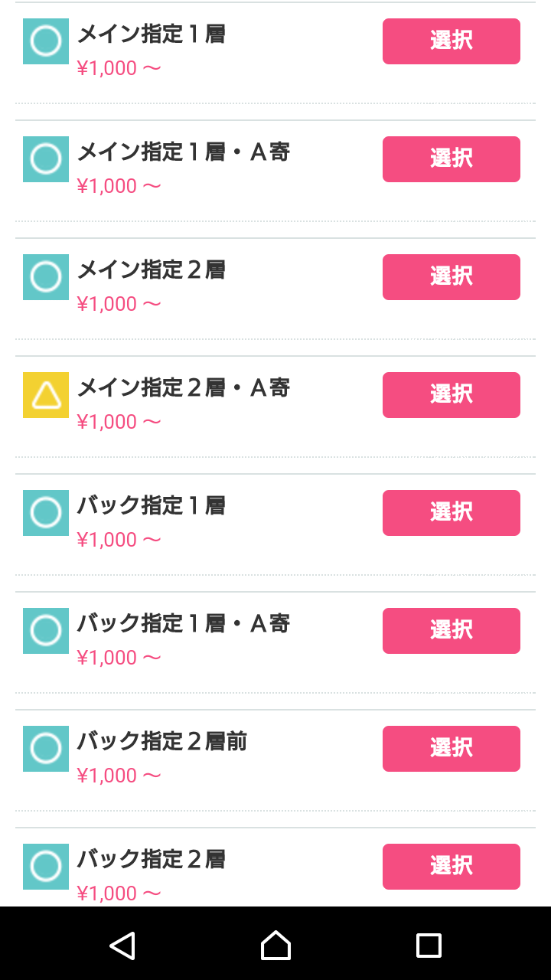Tap availability circle icon for メイン指定2層

(x=46, y=277)
